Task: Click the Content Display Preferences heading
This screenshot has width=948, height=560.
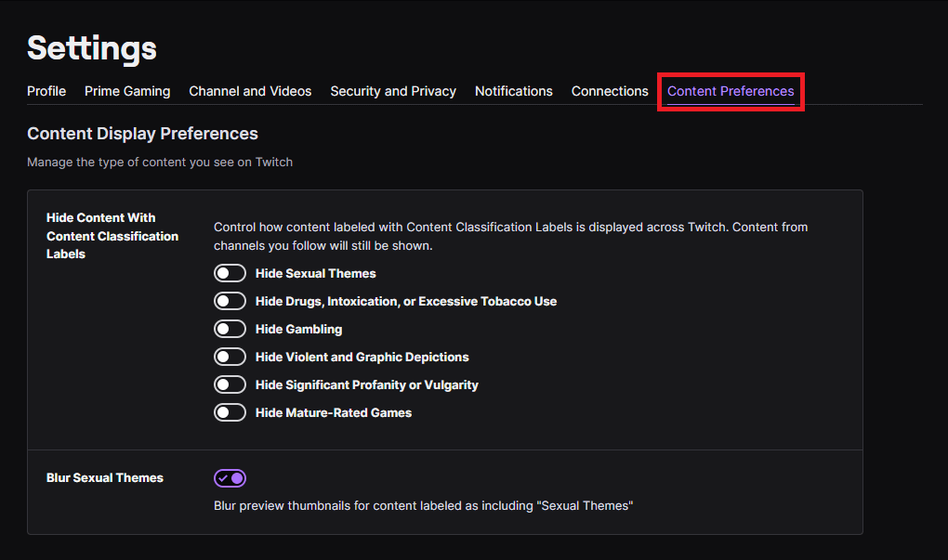Action: point(142,134)
